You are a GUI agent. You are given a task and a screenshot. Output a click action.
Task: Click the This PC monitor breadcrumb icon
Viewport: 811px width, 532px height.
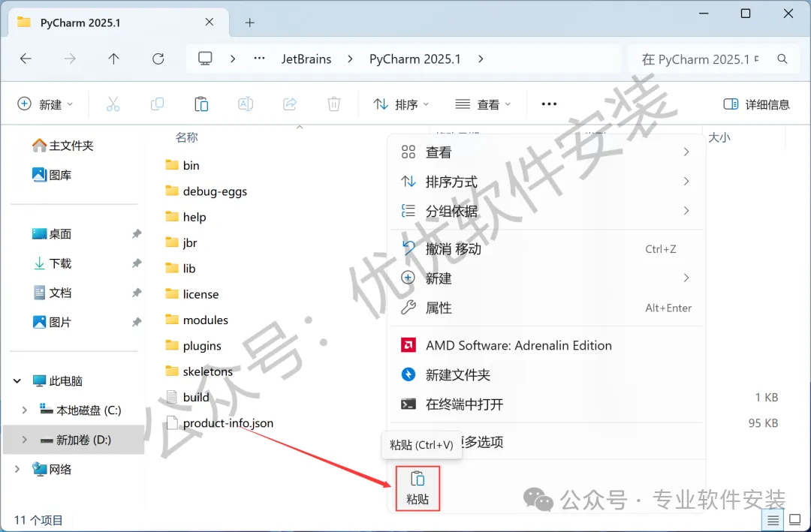pos(205,59)
